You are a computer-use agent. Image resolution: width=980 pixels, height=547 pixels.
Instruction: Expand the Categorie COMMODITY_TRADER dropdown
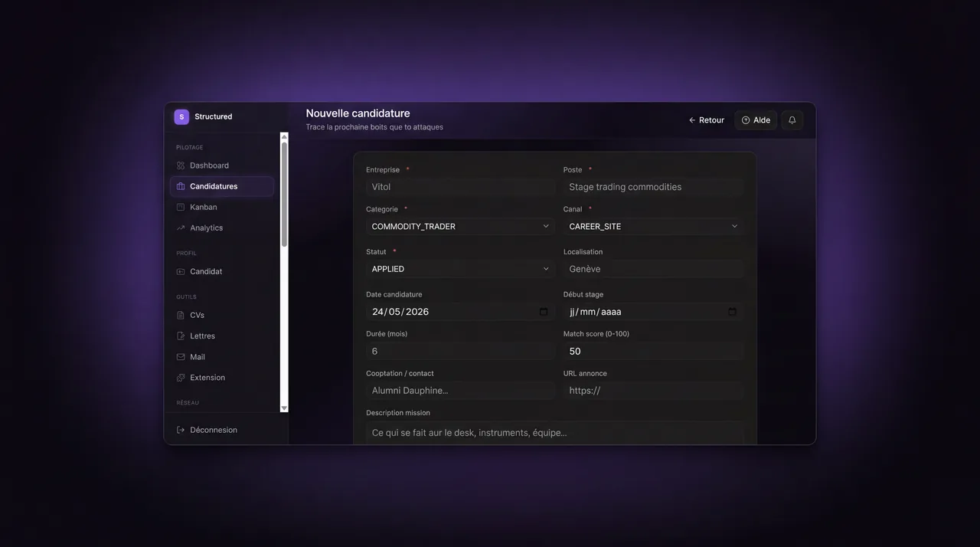click(x=460, y=226)
